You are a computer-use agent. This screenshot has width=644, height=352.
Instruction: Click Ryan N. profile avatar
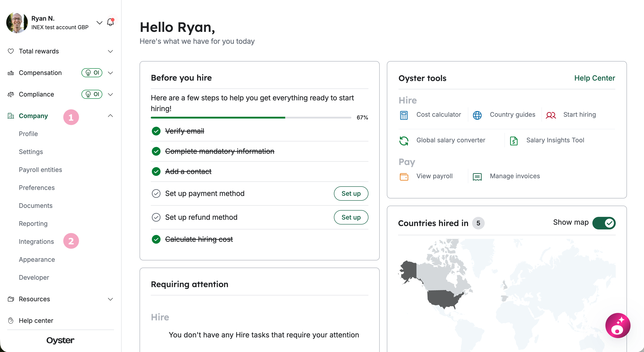(17, 22)
